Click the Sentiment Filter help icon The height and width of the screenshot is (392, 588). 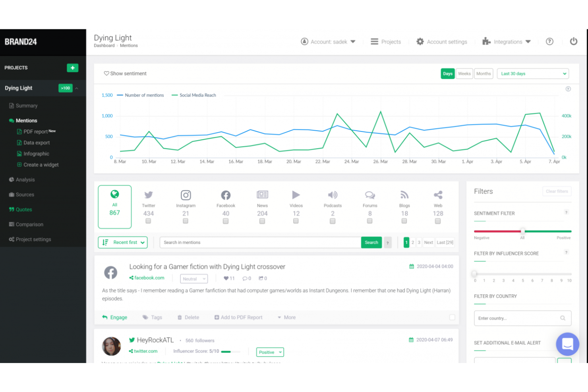567,212
